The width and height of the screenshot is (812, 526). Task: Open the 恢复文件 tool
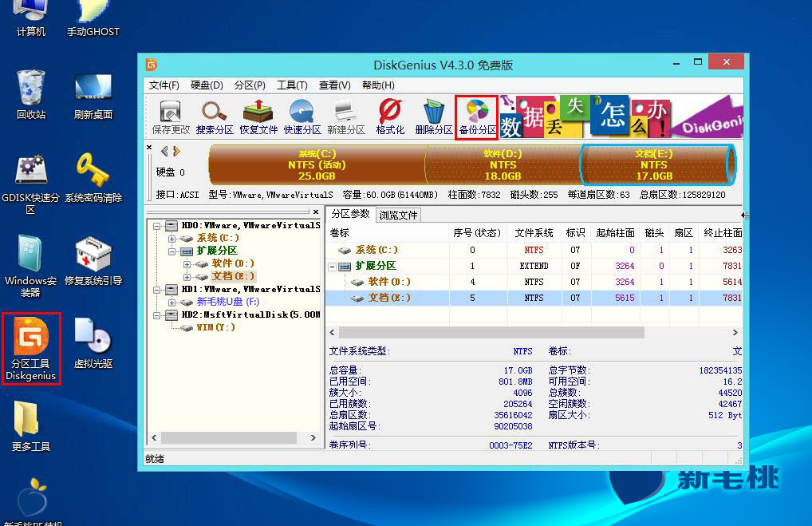pos(258,117)
